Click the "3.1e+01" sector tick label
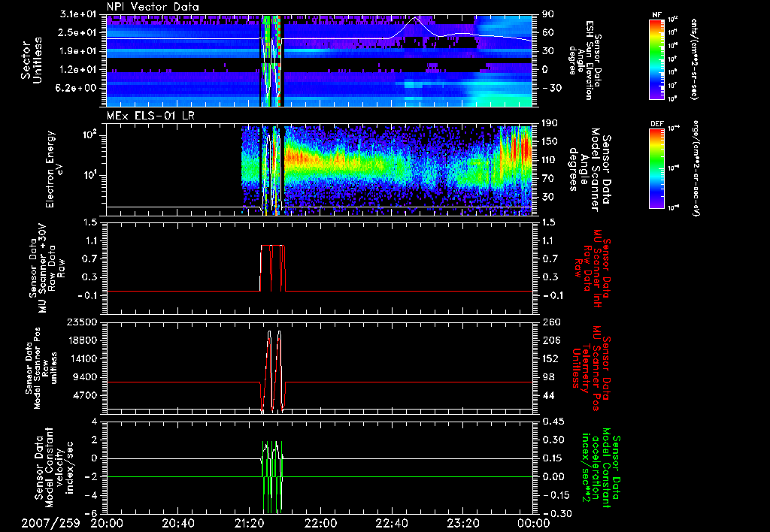 click(80, 14)
